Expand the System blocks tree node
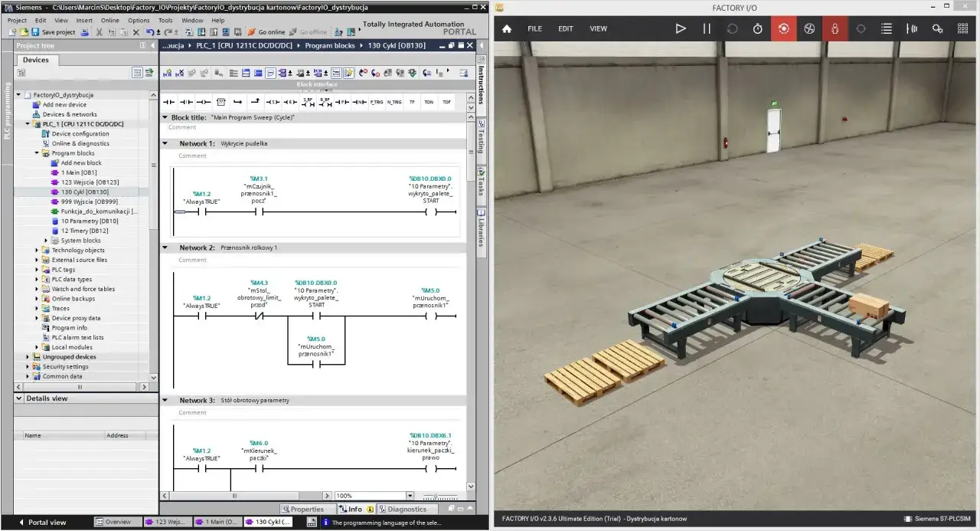This screenshot has width=980, height=531. (46, 241)
